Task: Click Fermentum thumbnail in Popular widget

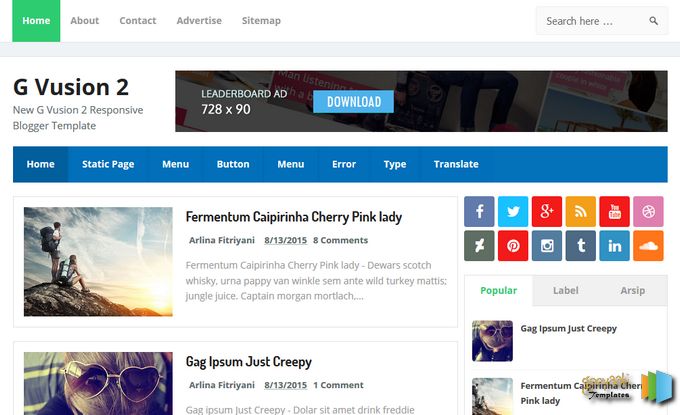Action: [492, 396]
